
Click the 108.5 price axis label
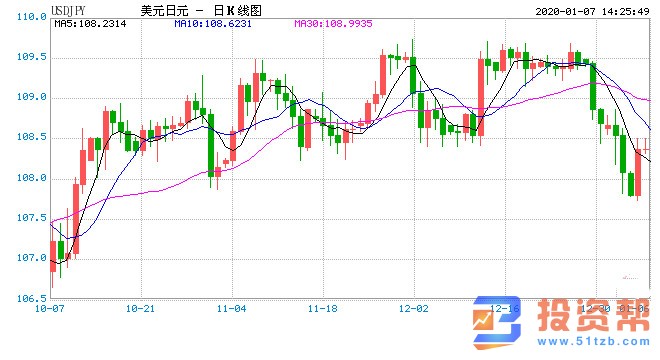point(32,137)
